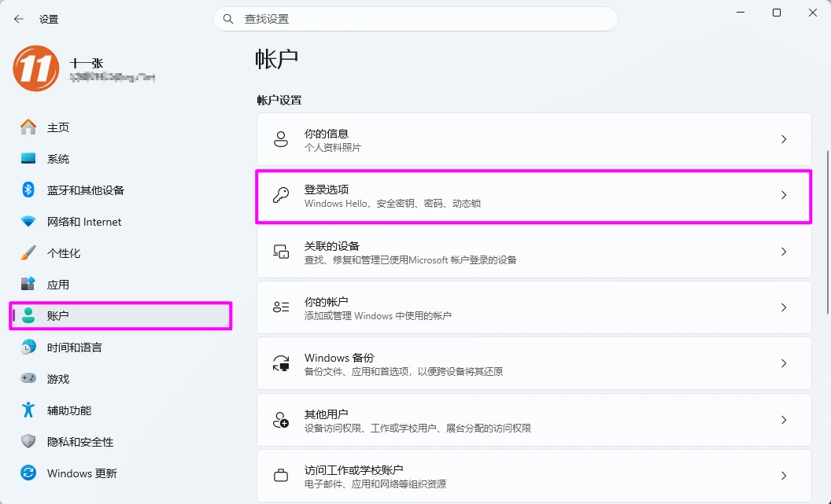Click the orange 11 profile avatar
The width and height of the screenshot is (831, 504).
click(36, 68)
